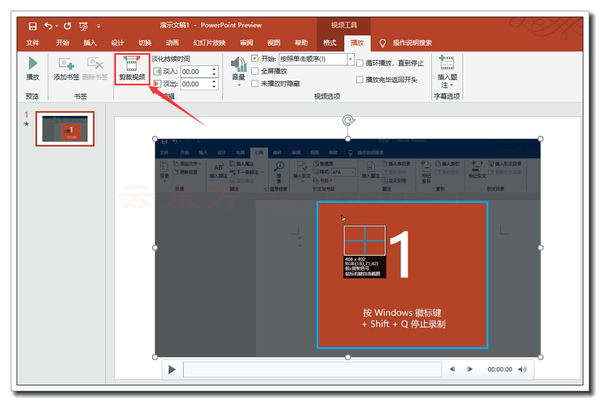Click the speaker mute icon on the video player bar

[x=522, y=369]
